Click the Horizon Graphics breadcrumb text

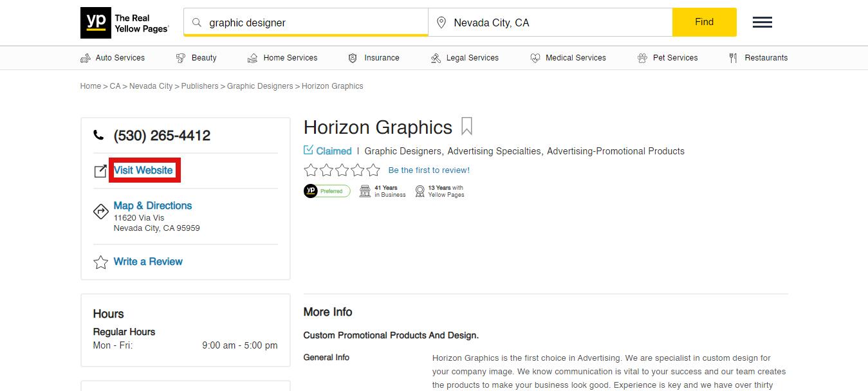pyautogui.click(x=333, y=86)
